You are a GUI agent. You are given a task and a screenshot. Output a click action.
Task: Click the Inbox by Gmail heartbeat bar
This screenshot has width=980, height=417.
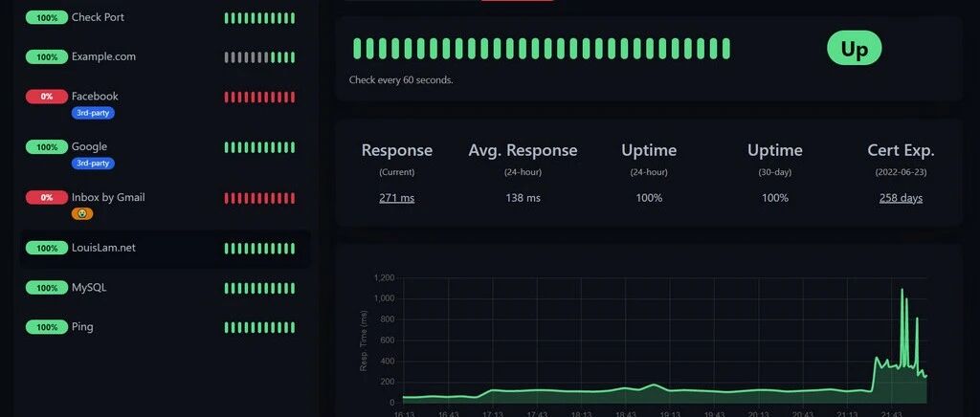click(259, 198)
